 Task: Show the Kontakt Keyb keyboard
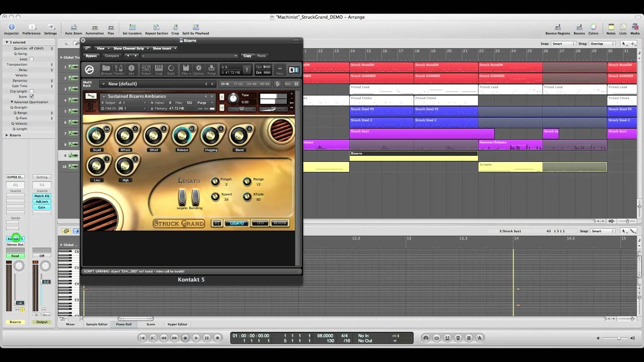158,69
